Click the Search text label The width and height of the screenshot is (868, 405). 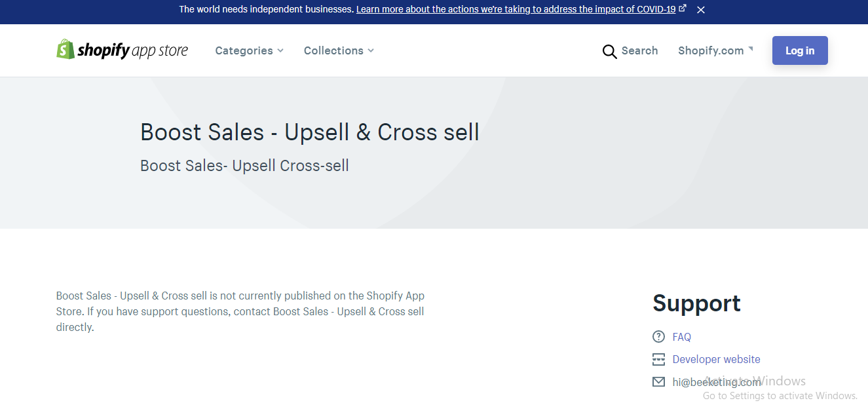pos(639,50)
